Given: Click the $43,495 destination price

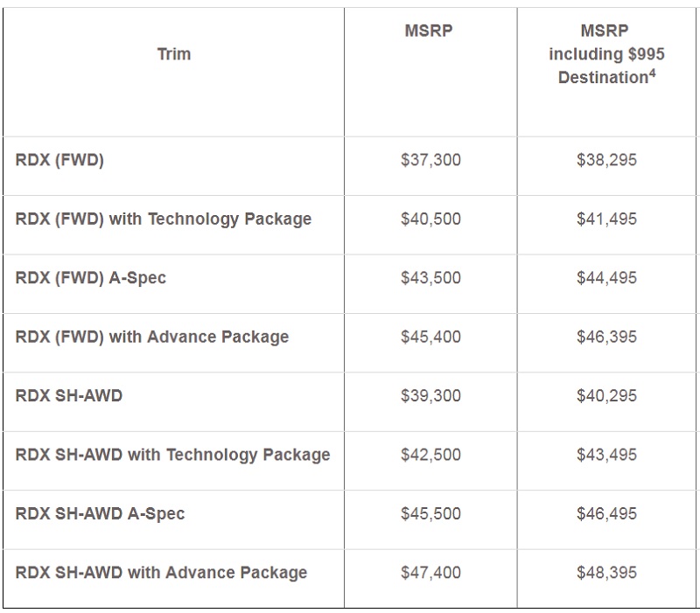Looking at the screenshot, I should 606,455.
